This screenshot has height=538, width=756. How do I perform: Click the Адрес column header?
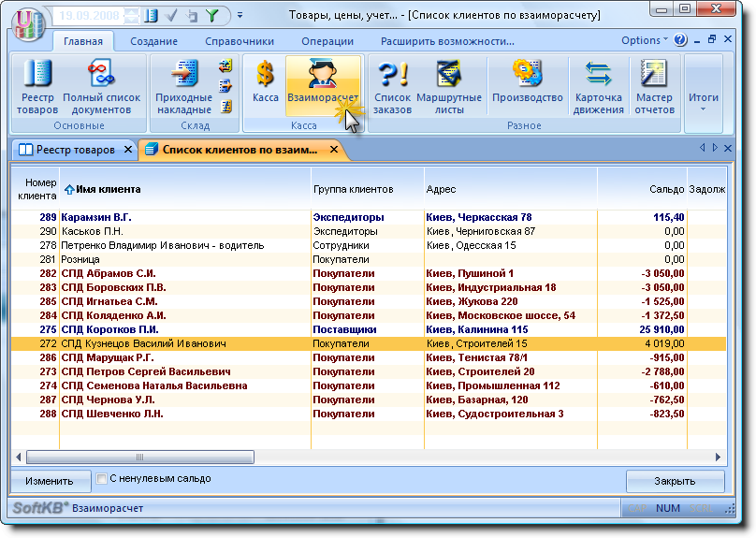[511, 189]
